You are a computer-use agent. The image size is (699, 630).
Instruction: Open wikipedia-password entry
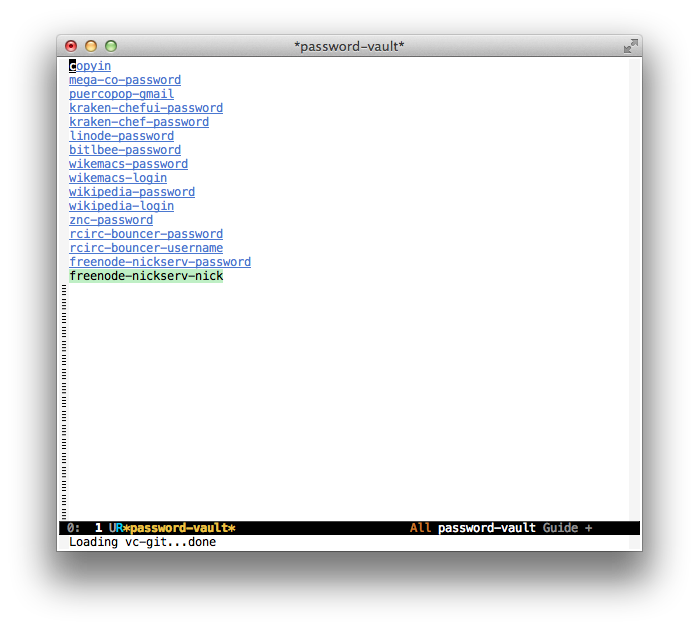coord(132,192)
